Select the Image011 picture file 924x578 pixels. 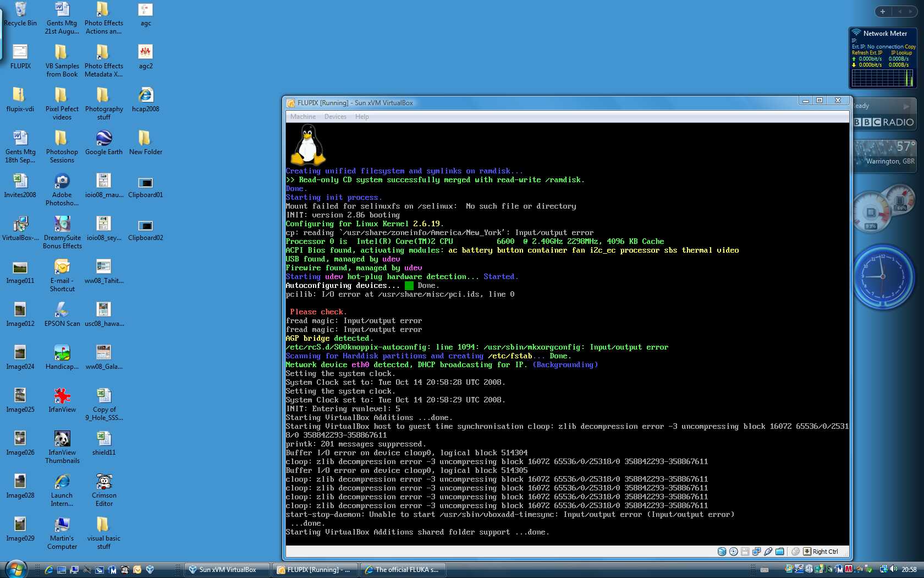tap(20, 272)
